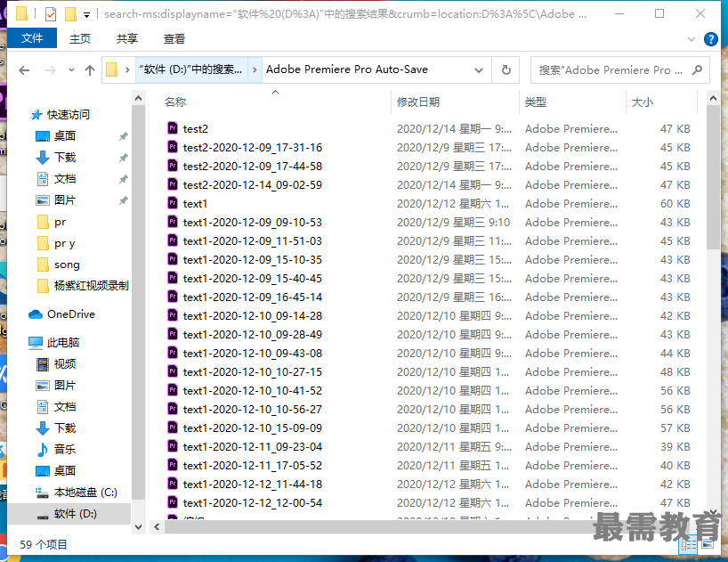The image size is (728, 562).
Task: Click the Pr icon for text1-2020-12-10_15-09-09
Action: (x=173, y=428)
